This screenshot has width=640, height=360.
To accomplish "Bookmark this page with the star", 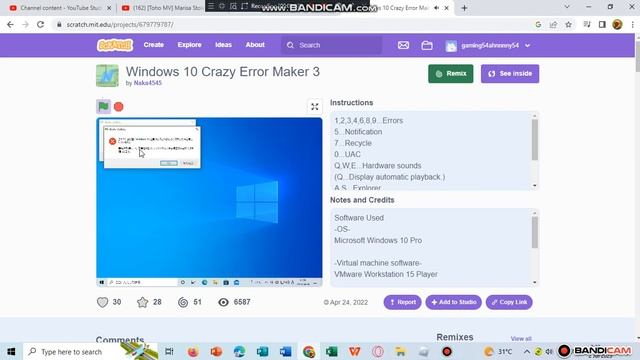I will tap(568, 24).
